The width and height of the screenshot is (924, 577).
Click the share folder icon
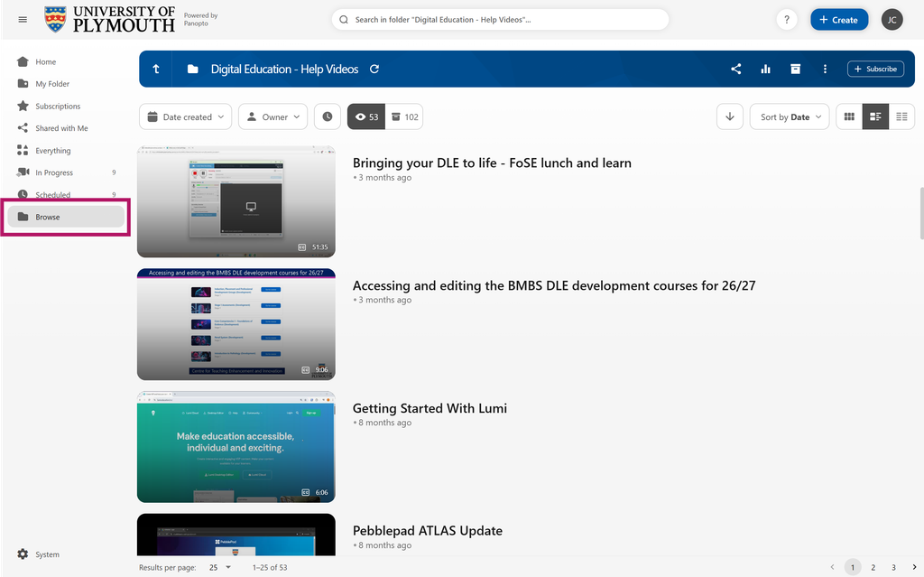(x=736, y=69)
